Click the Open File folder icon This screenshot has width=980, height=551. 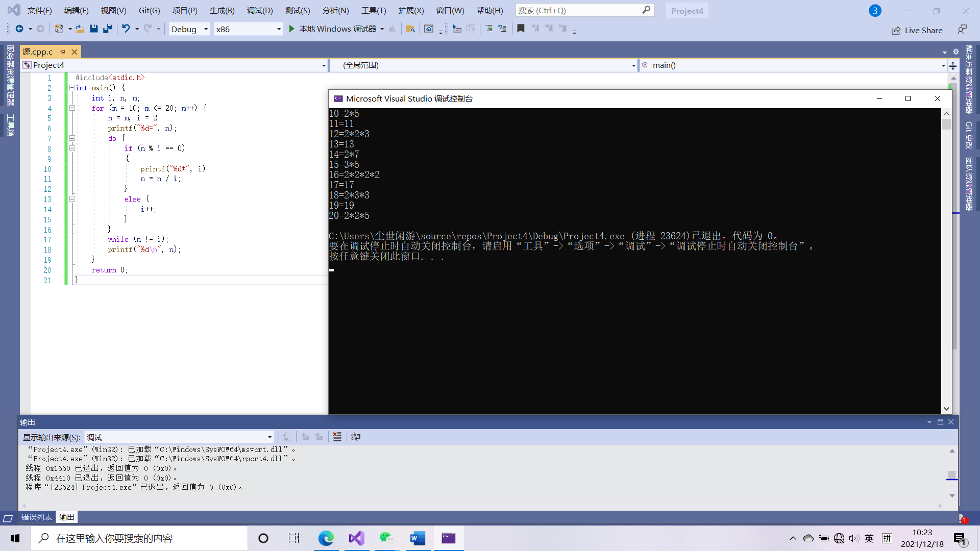pyautogui.click(x=80, y=29)
